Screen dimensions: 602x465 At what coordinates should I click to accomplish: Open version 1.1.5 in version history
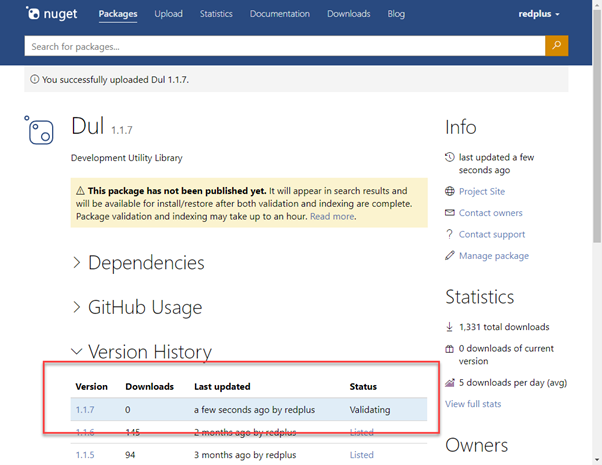pos(85,455)
